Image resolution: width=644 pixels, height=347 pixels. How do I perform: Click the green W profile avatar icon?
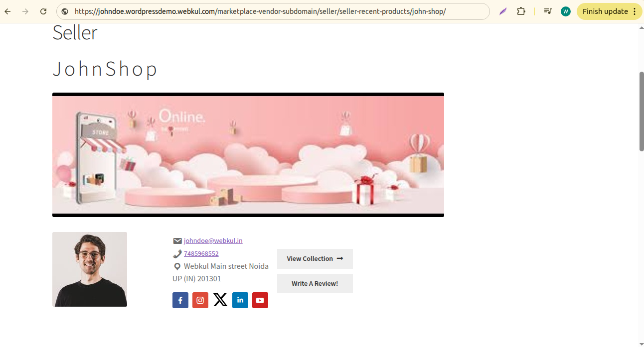tap(565, 11)
